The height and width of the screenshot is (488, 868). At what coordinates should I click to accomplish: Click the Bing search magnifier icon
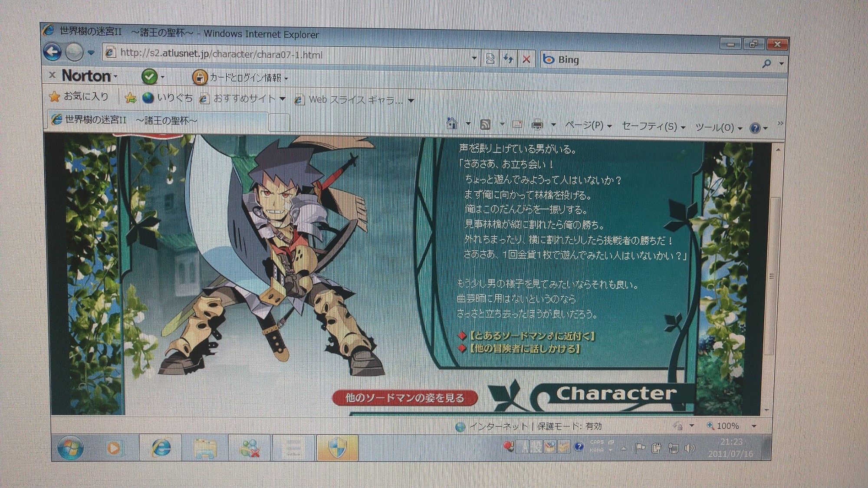pyautogui.click(x=766, y=64)
